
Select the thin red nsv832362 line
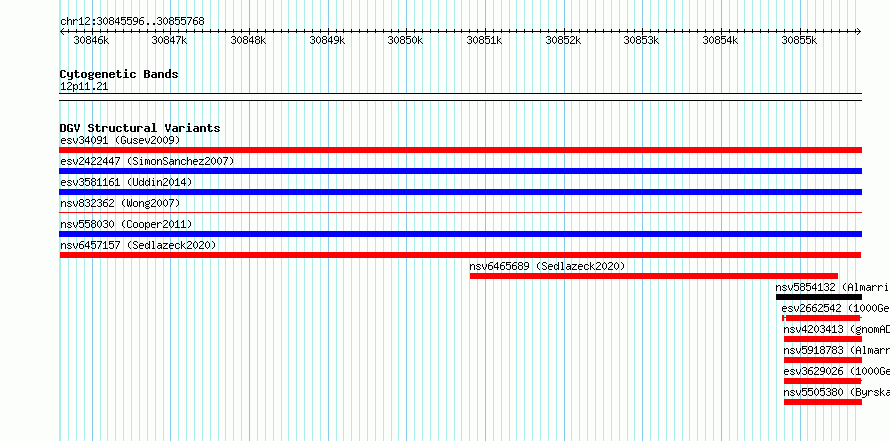461,213
